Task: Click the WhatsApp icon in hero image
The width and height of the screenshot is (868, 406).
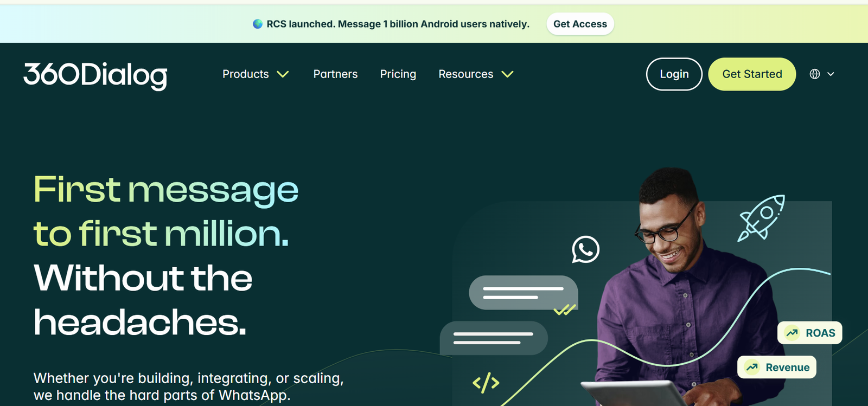Action: point(585,249)
